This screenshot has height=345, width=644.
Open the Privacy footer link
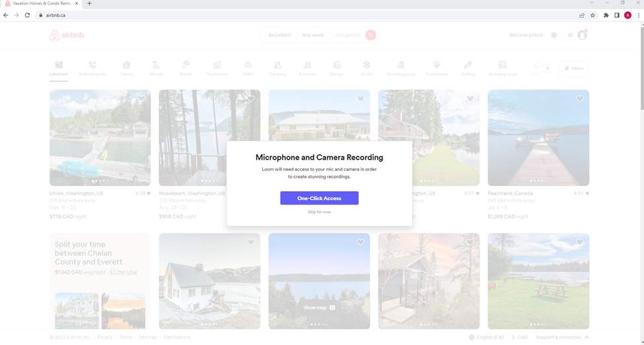(x=105, y=337)
